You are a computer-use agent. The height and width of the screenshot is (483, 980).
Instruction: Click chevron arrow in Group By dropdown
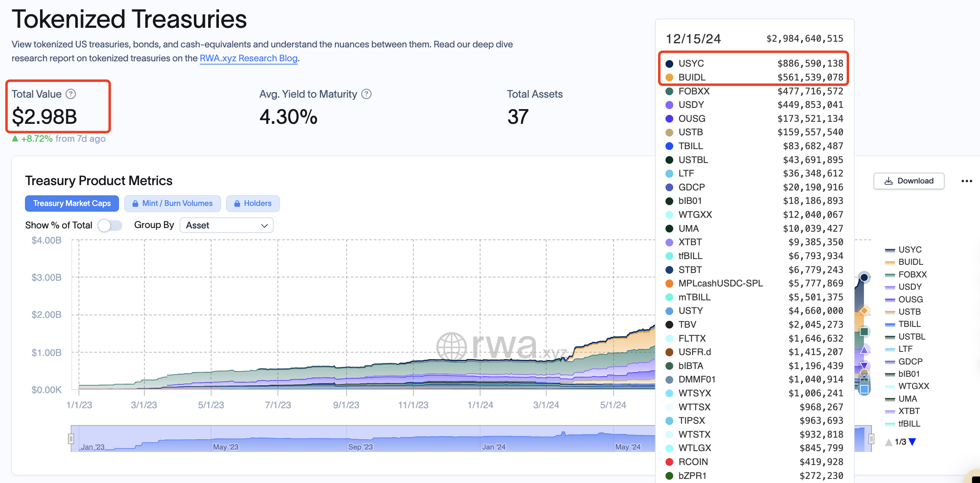coord(264,226)
